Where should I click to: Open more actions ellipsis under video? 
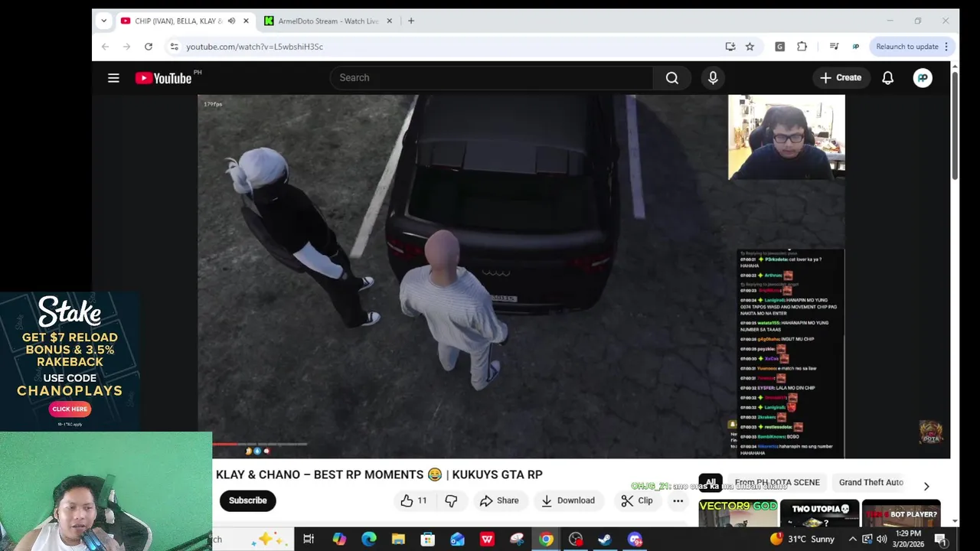tap(678, 500)
